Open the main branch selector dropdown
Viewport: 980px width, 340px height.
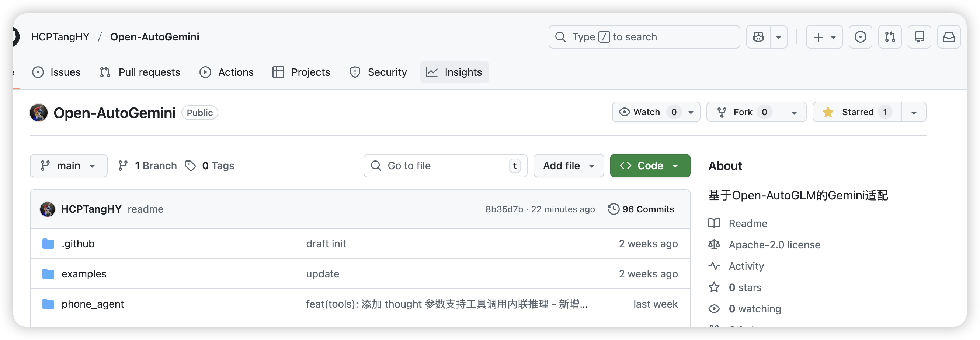click(x=69, y=166)
